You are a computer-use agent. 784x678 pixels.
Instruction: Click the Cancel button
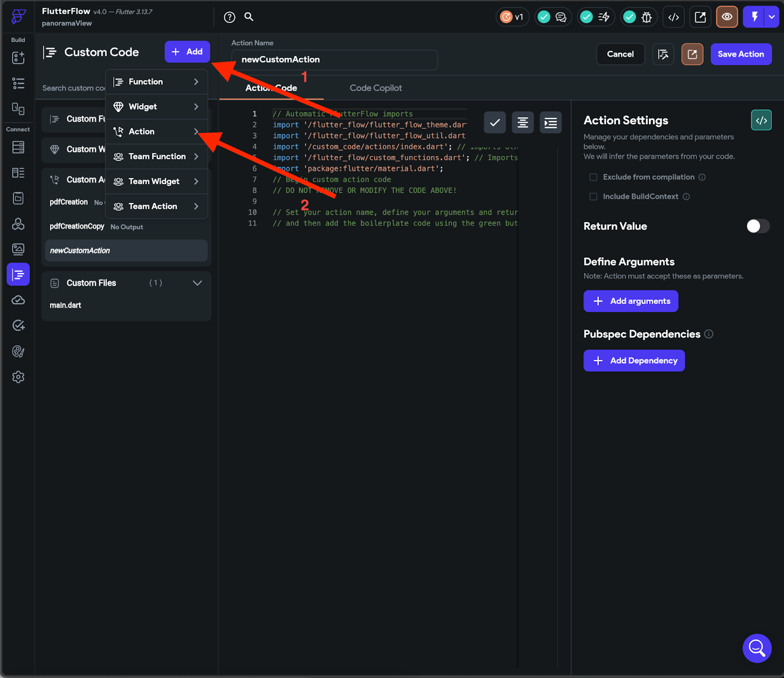point(620,54)
